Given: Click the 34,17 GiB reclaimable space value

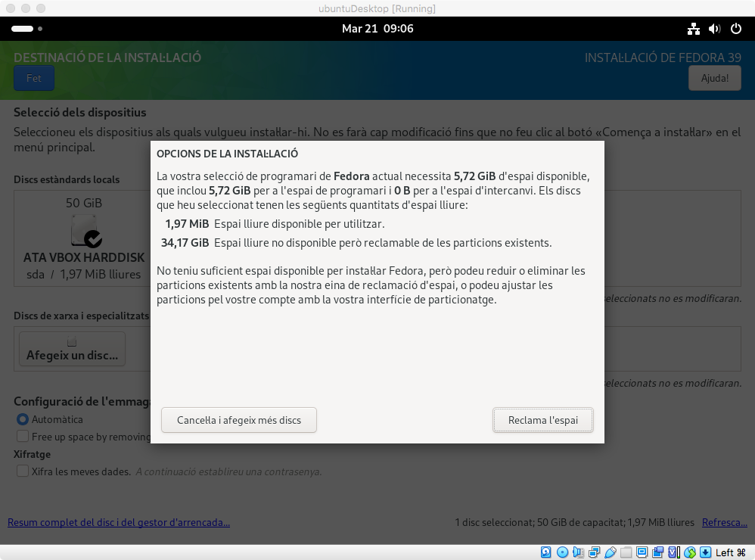Looking at the screenshot, I should (x=185, y=243).
